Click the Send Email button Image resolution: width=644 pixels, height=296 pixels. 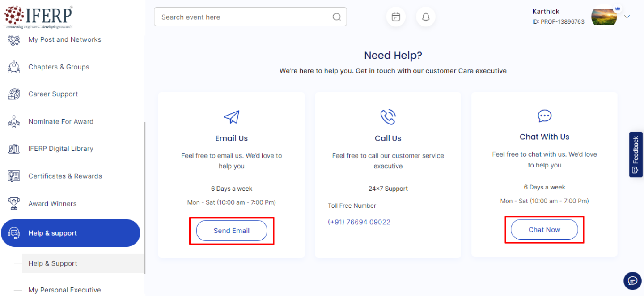pos(231,231)
